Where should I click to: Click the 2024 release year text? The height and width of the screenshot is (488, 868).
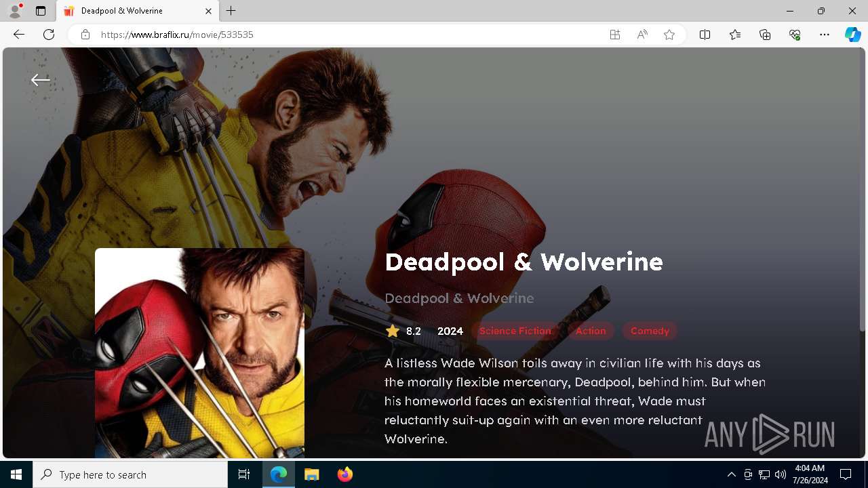[x=450, y=331]
